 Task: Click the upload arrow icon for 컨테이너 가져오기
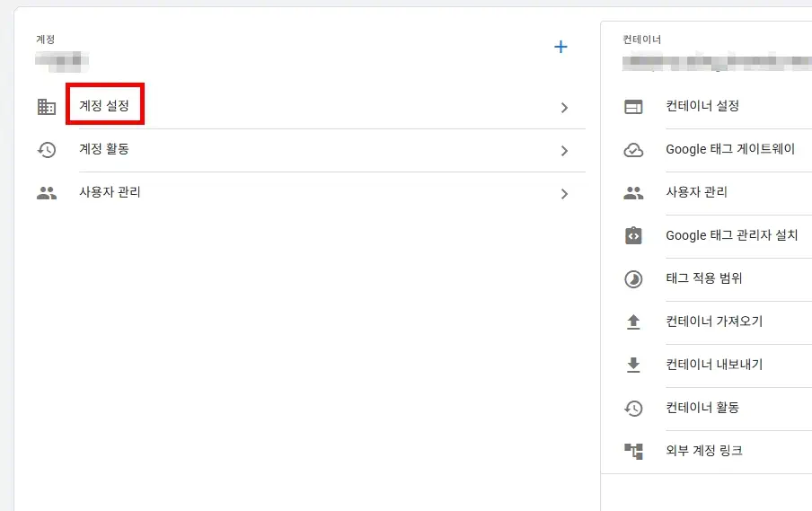(x=633, y=322)
